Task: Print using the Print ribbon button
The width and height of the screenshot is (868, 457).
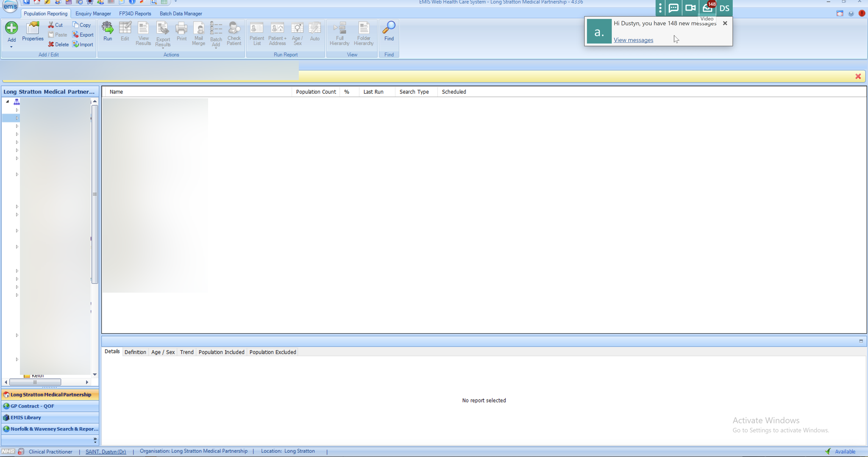Action: [x=181, y=32]
